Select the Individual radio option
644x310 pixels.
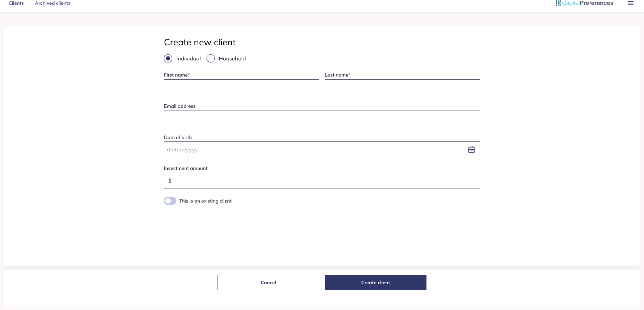click(168, 58)
